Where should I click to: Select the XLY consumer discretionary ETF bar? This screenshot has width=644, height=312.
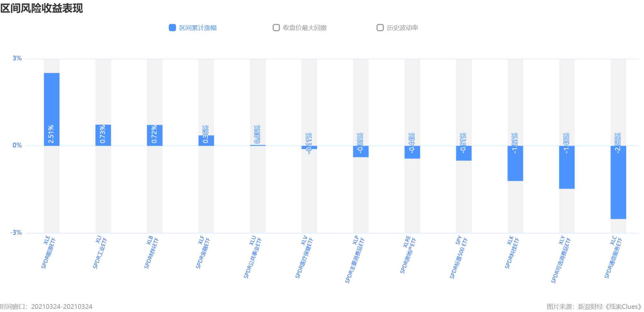click(567, 167)
